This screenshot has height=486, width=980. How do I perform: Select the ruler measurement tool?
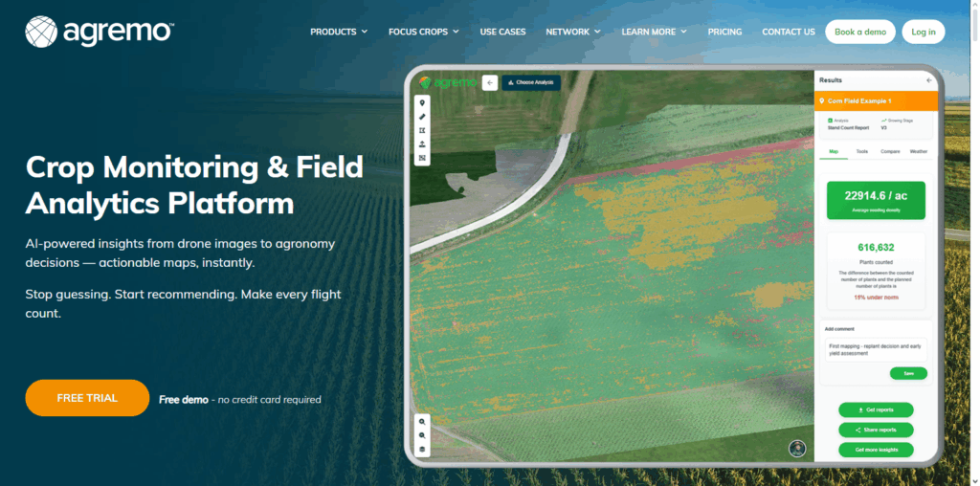coord(423,117)
